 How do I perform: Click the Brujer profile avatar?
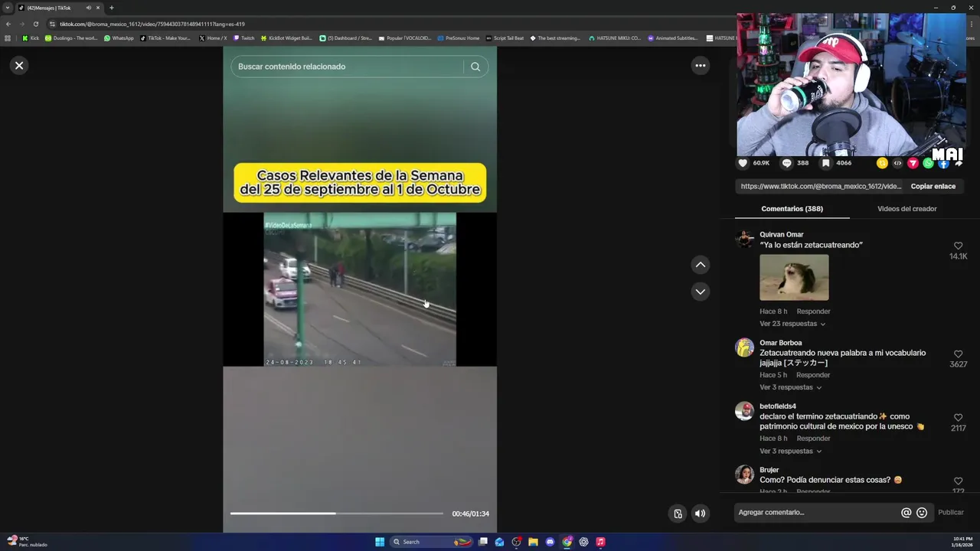pyautogui.click(x=744, y=474)
